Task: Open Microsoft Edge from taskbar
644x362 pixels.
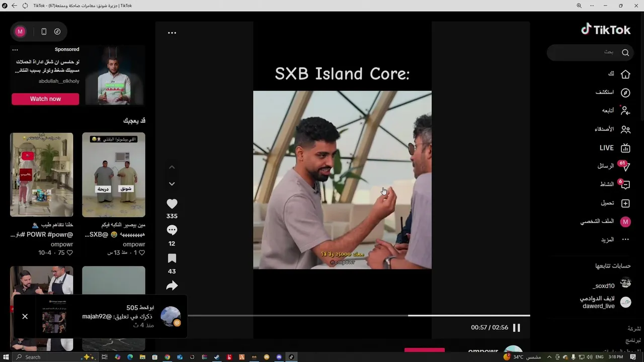Action: tap(130, 357)
